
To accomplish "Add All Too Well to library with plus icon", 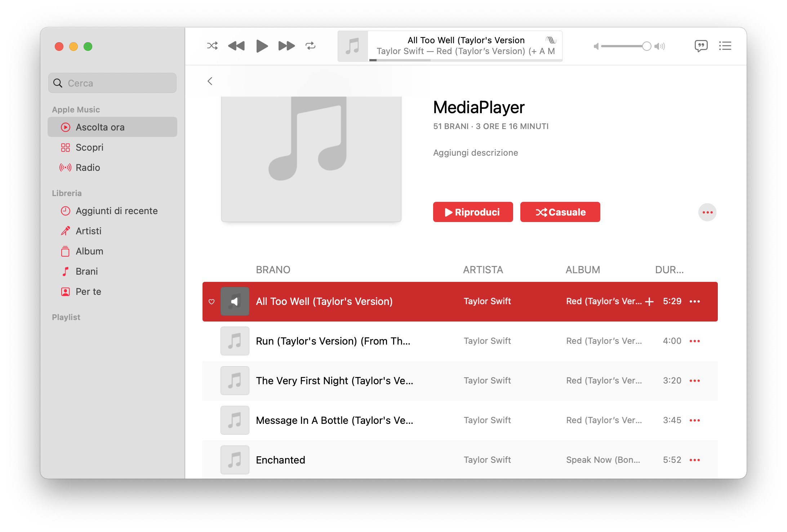I will 649,302.
